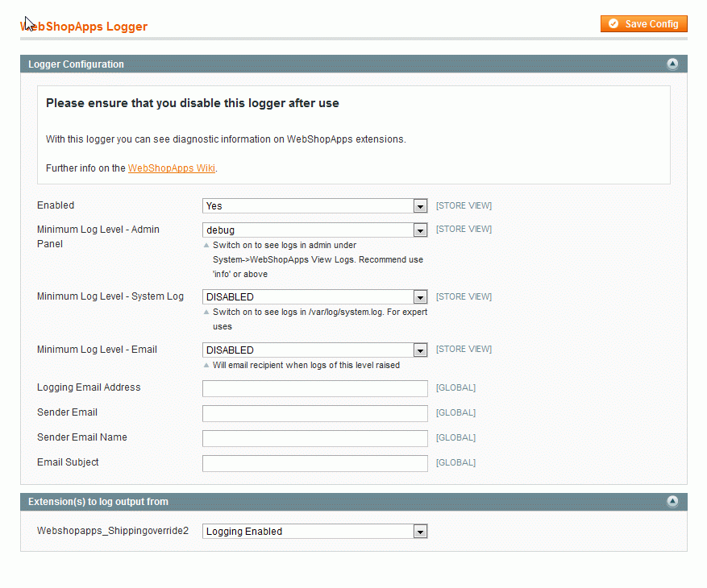
Task: Click the Webshopapps_Shippingoverride2 label
Action: [113, 531]
